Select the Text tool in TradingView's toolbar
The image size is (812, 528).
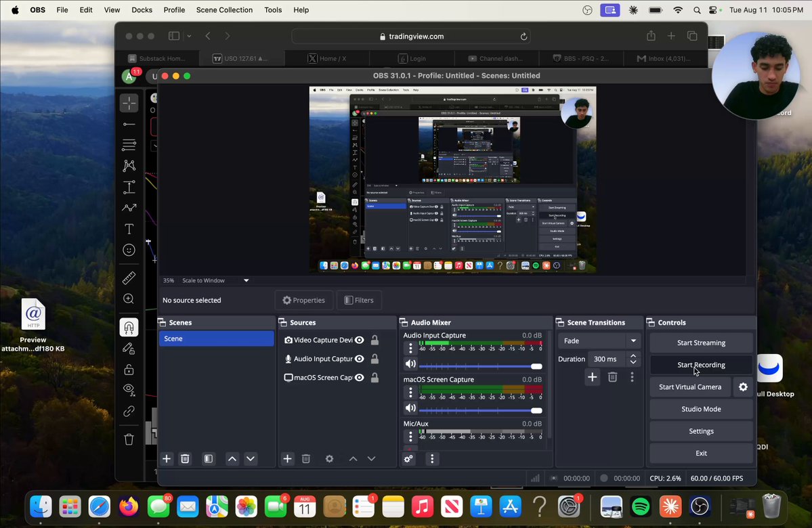click(129, 229)
